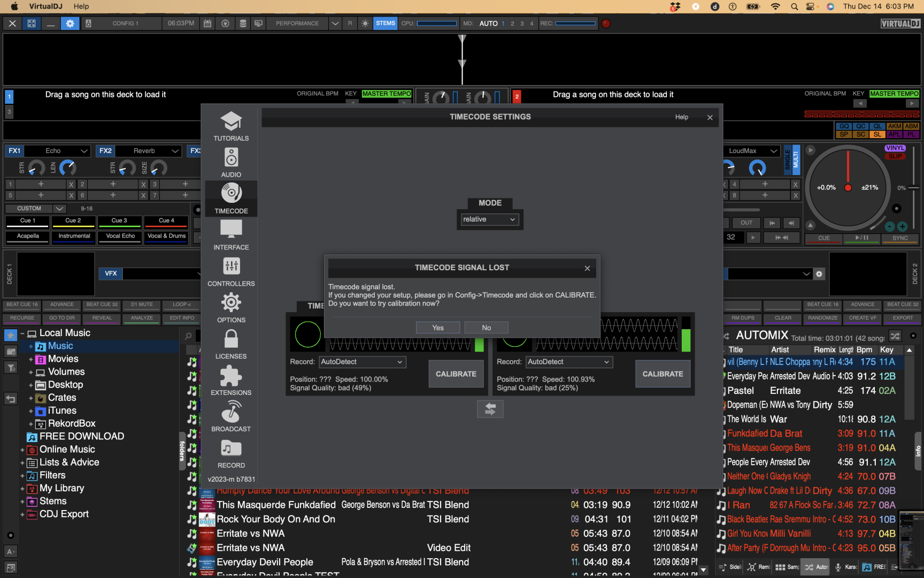Select the TIMECODE settings tab
The image size is (924, 578).
coord(231,199)
